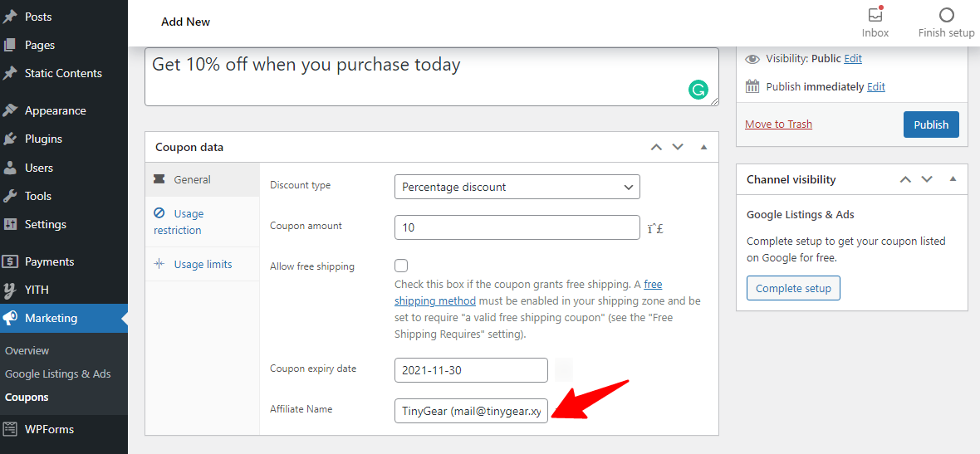Click the Appearance brush icon
This screenshot has width=980, height=454.
point(10,110)
